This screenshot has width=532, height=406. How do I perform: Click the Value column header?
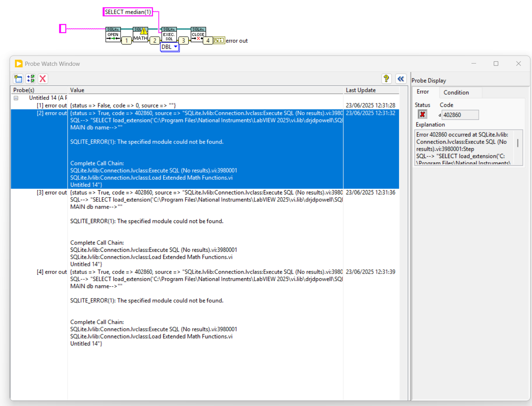206,90
